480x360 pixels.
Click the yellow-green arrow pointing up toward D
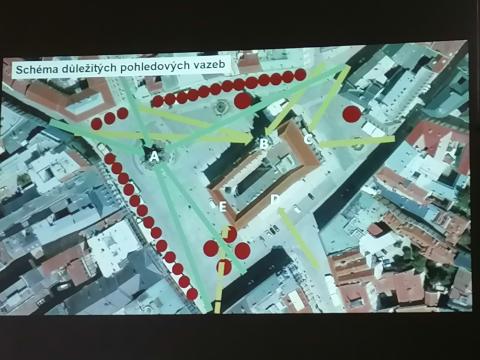click(x=299, y=237)
